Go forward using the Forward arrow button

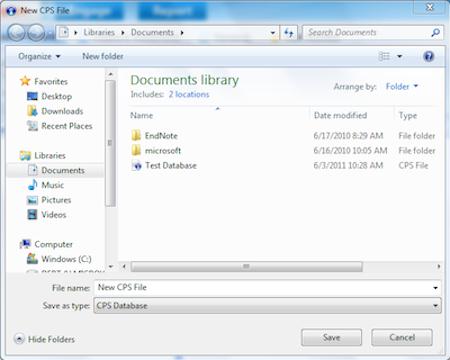click(36, 33)
